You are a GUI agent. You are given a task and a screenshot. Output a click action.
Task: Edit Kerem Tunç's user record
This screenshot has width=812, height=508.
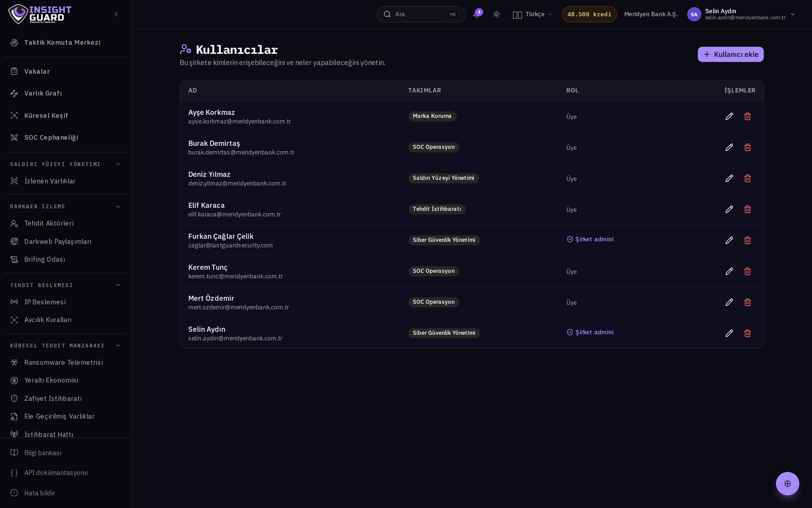[x=729, y=271]
